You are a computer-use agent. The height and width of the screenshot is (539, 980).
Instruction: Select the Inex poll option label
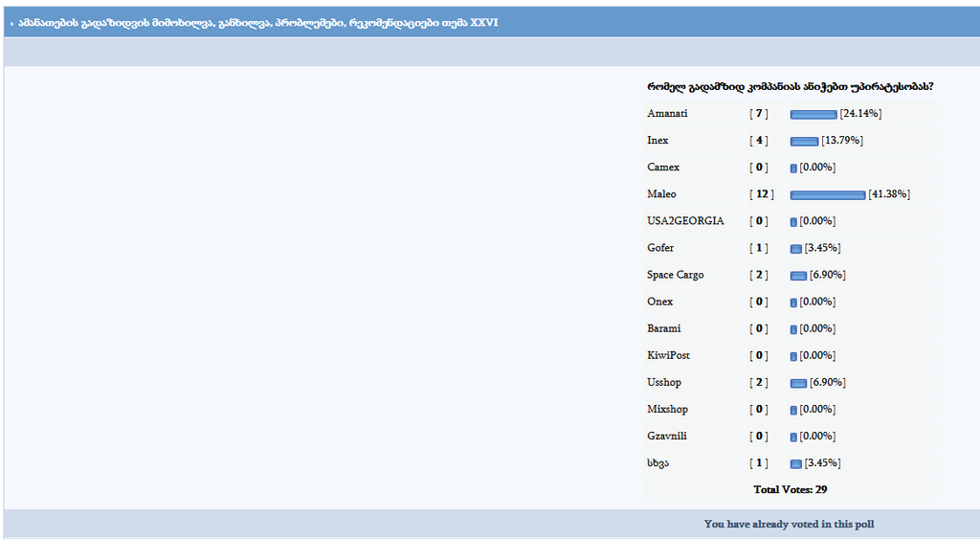click(x=657, y=140)
